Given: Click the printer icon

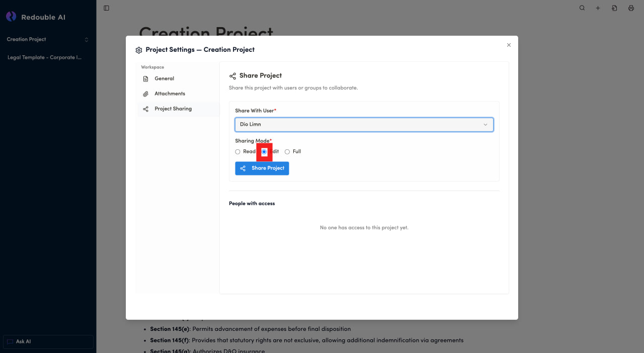Looking at the screenshot, I should [x=631, y=8].
